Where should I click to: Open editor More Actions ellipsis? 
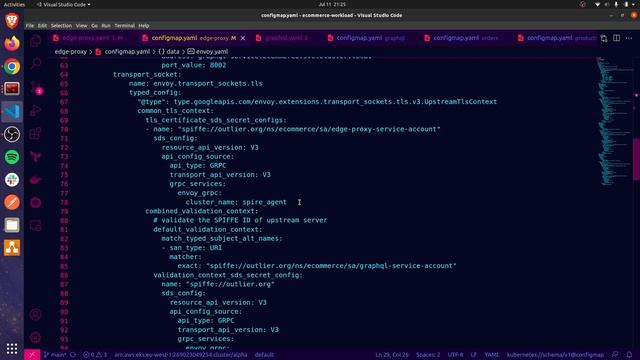click(629, 38)
